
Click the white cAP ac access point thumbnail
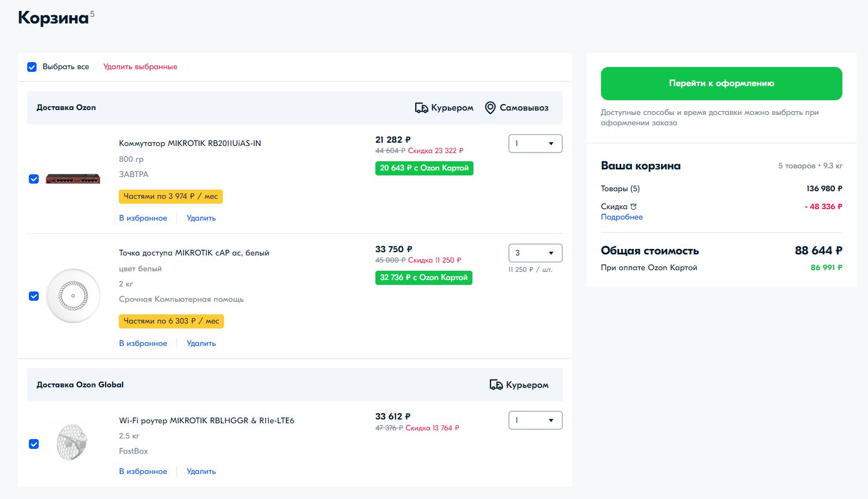pos(73,296)
